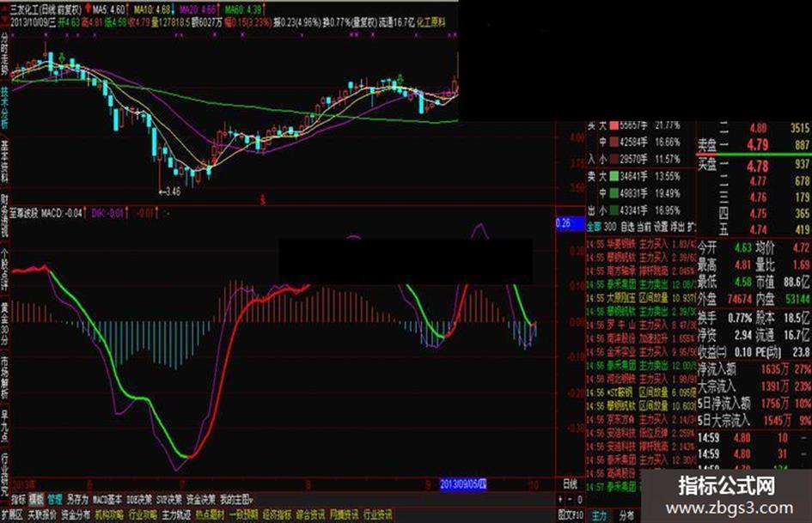Open the 行业资讯 industry news tab
Viewport: 812px width, 523px height.
pos(377,514)
